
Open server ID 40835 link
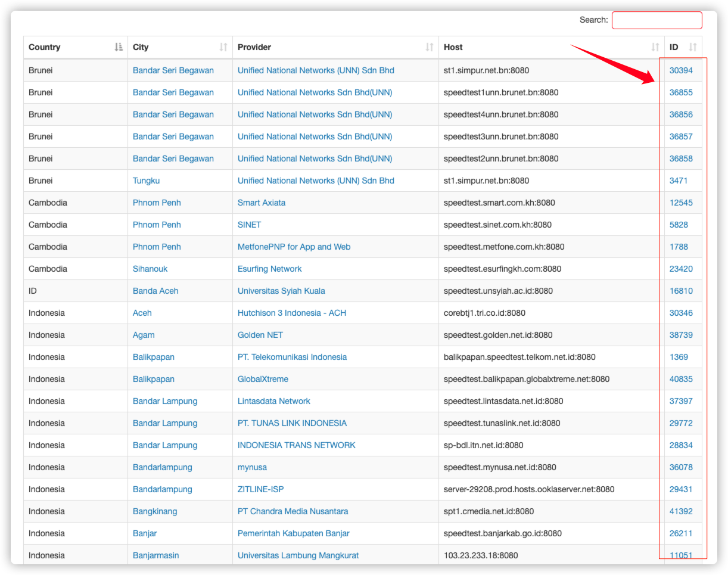[681, 379]
